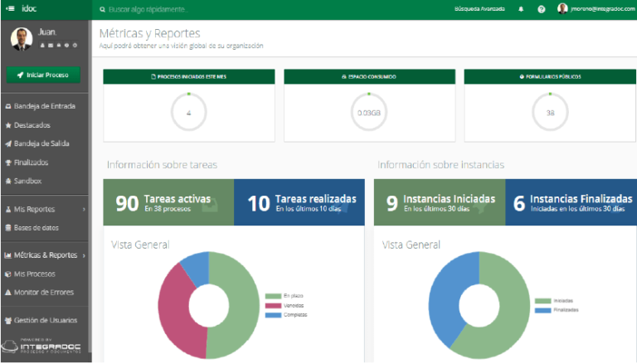Click the users icon beside Gestión de Usuarios

tap(8, 321)
